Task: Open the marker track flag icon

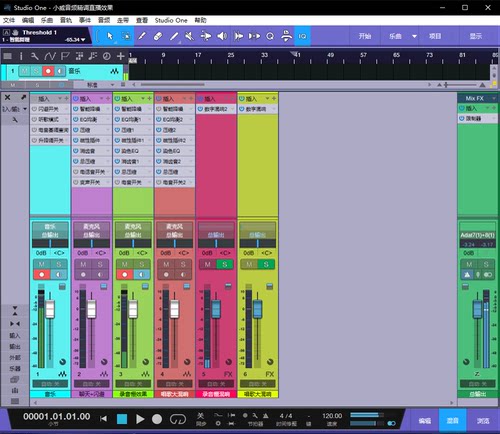Action: coord(65,56)
